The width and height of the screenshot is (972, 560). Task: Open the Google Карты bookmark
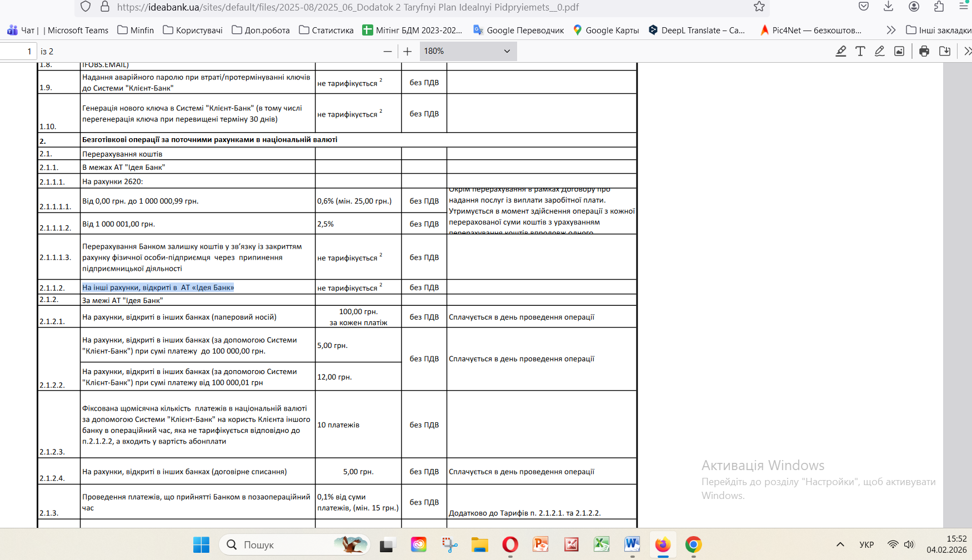coord(606,30)
